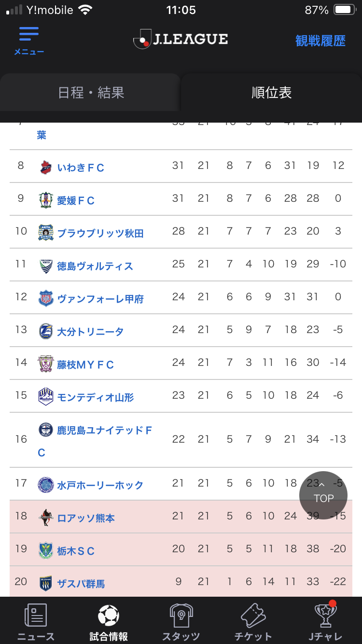The height and width of the screenshot is (644, 362).
Task: Open the モンテディオ山形 team link
Action: 96,397
